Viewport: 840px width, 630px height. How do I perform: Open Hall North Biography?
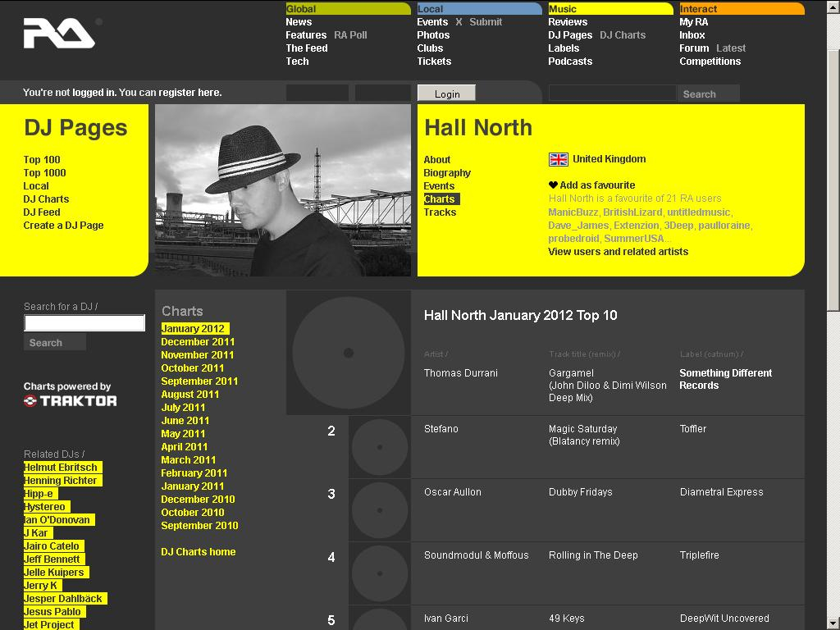[x=447, y=172]
